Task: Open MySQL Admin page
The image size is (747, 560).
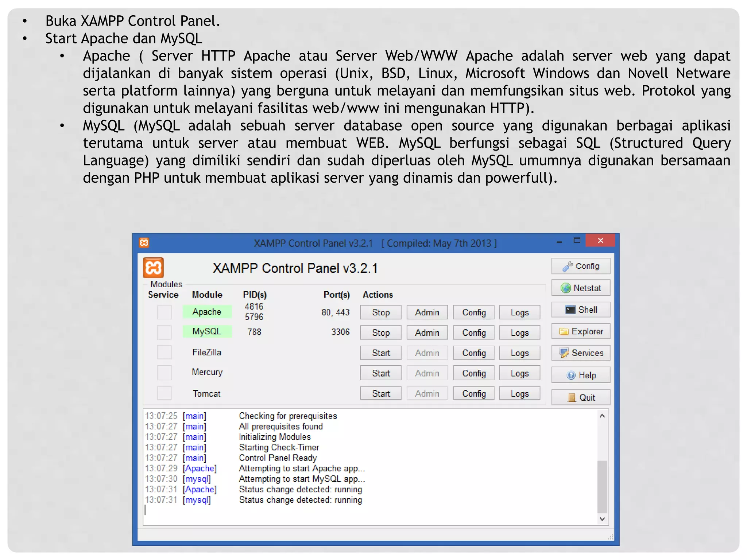Action: (427, 332)
